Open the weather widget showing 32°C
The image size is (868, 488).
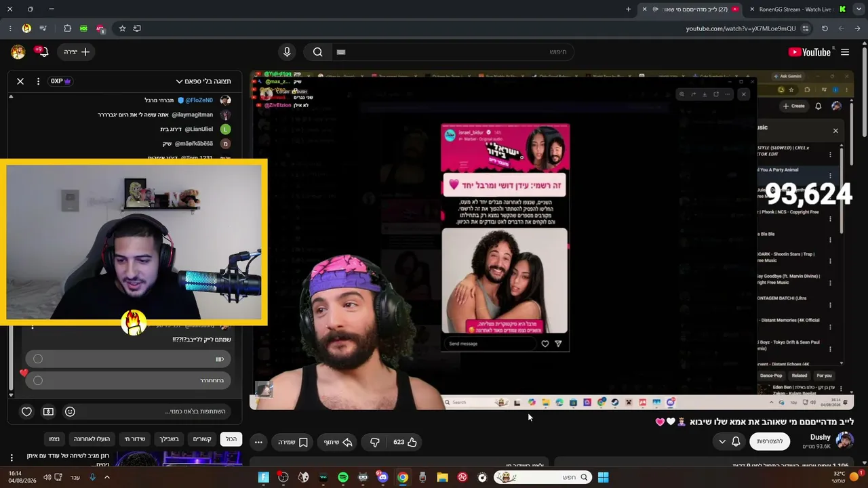coord(845,477)
